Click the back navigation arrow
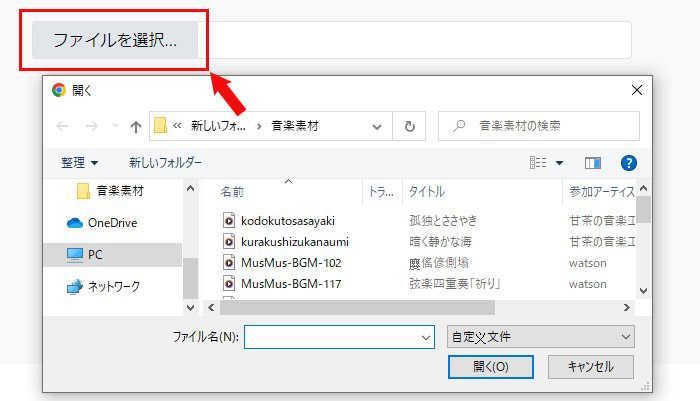The image size is (700, 401). pyautogui.click(x=63, y=127)
